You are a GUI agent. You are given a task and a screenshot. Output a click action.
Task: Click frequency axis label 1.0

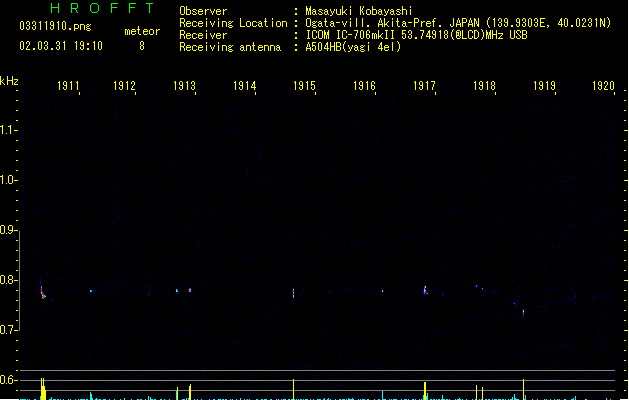[7, 180]
